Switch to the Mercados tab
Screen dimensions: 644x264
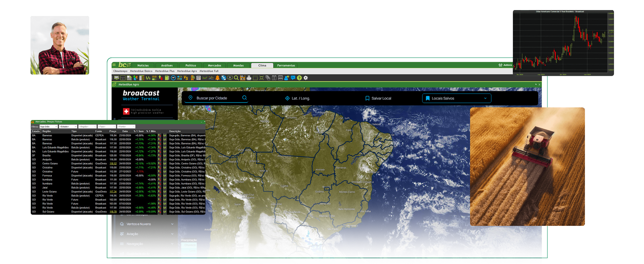(215, 65)
